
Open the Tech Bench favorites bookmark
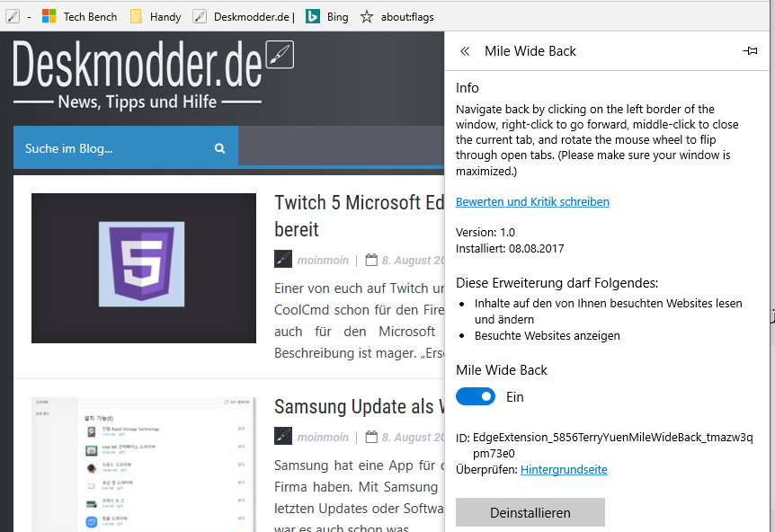[80, 17]
